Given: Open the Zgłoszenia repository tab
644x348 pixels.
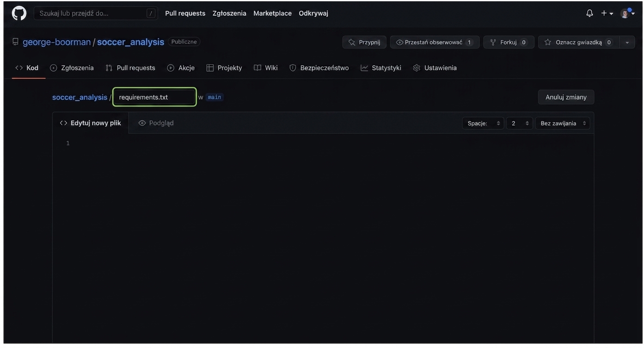Looking at the screenshot, I should 72,68.
